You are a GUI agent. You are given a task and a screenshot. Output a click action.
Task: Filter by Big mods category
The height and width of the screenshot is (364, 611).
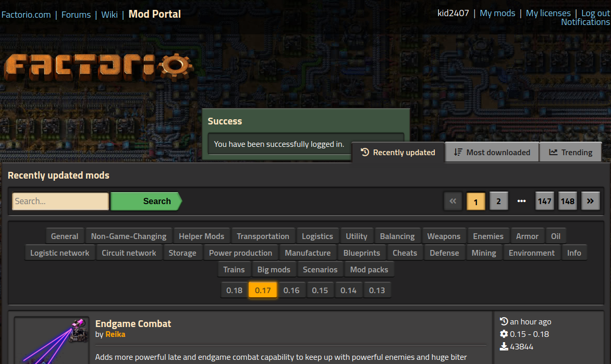(274, 270)
